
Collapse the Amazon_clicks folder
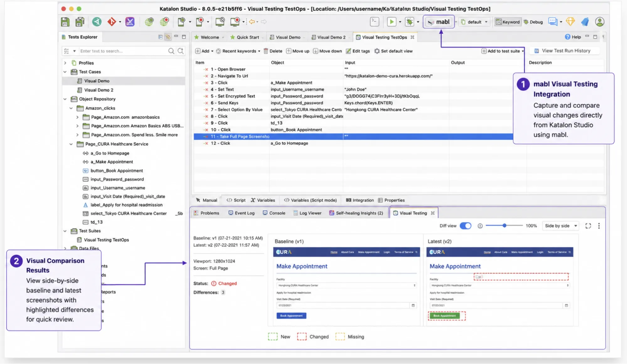[71, 108]
